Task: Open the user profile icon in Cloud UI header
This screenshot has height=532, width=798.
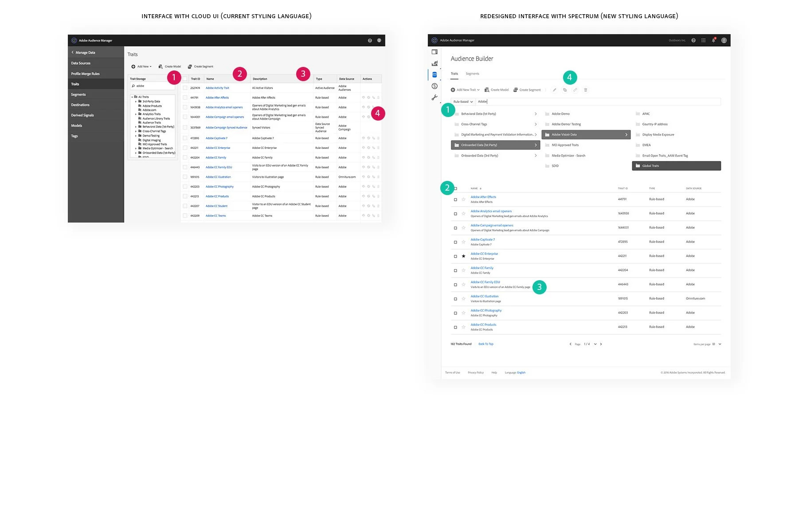Action: (379, 40)
